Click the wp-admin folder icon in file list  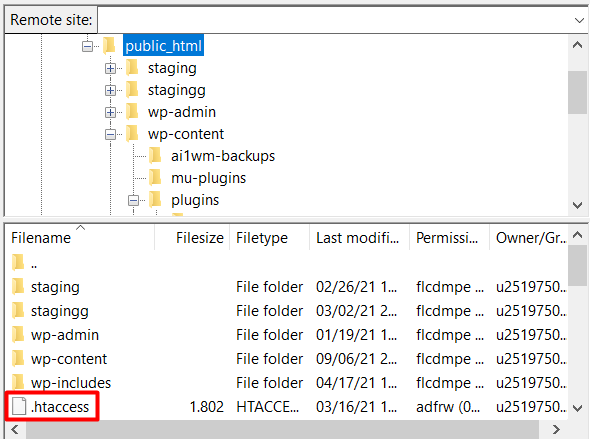tap(18, 334)
